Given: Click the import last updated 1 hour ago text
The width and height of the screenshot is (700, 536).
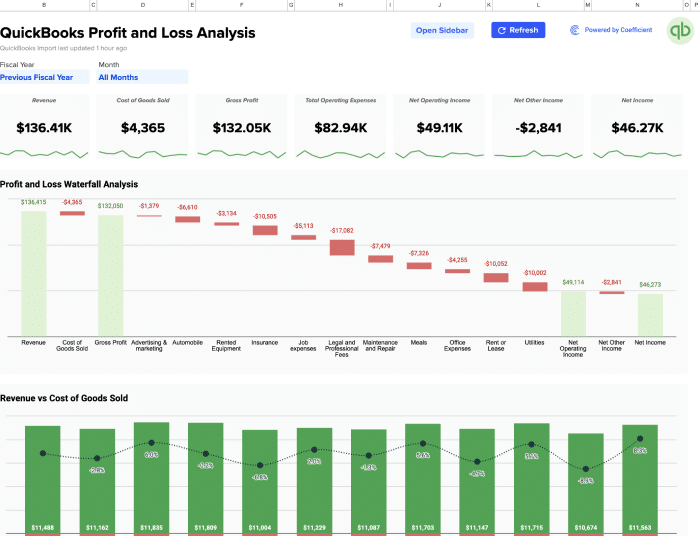Looking at the screenshot, I should click(x=63, y=48).
